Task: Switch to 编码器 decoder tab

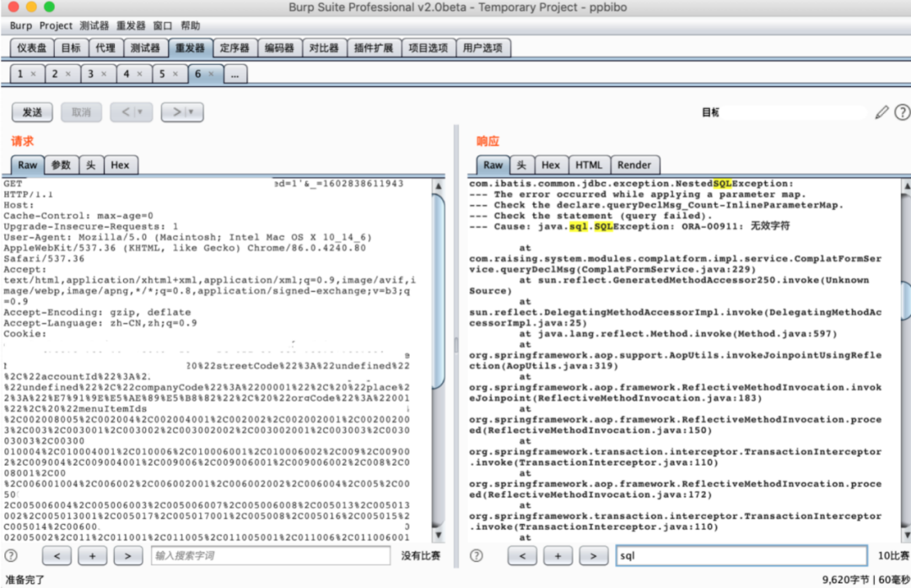Action: click(x=279, y=47)
